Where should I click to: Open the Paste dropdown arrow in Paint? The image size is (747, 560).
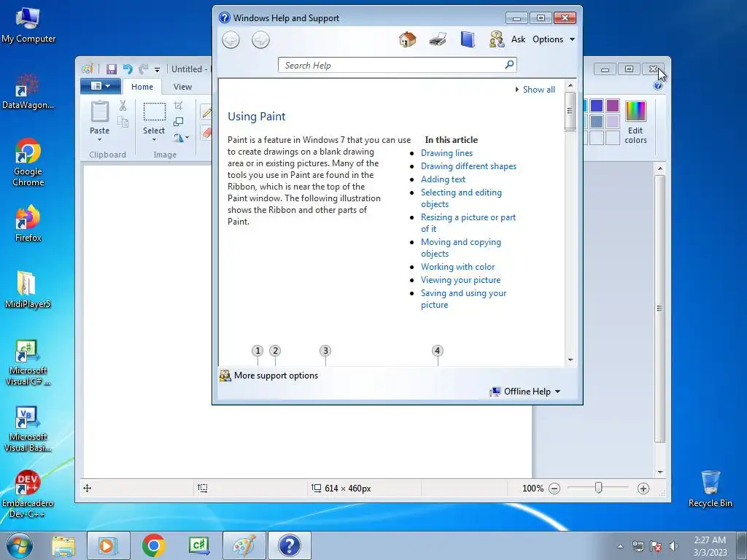point(99,139)
